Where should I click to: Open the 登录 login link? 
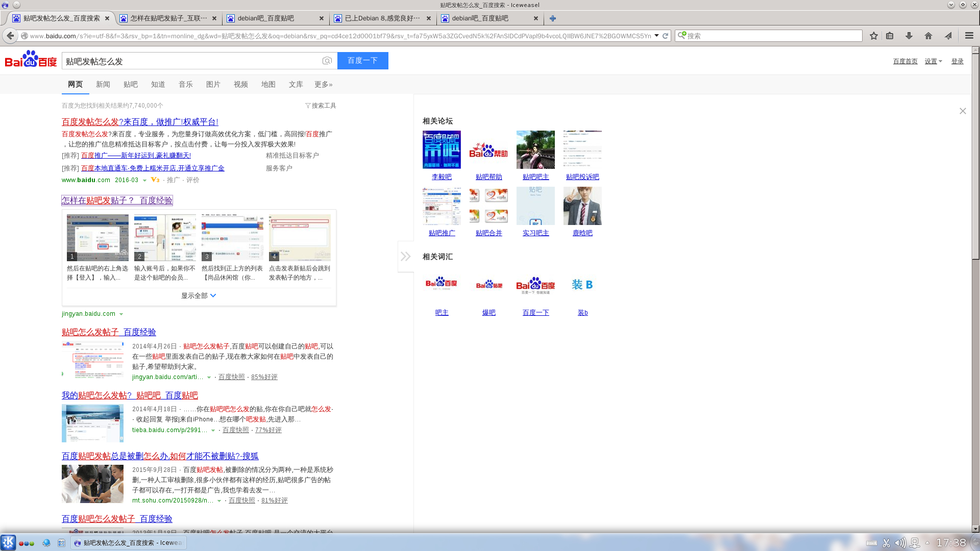click(x=957, y=61)
